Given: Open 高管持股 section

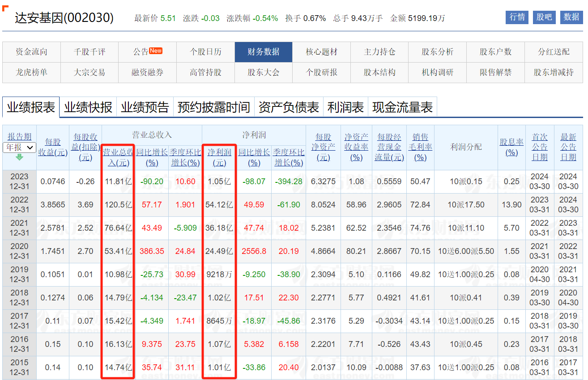Looking at the screenshot, I should point(205,72).
